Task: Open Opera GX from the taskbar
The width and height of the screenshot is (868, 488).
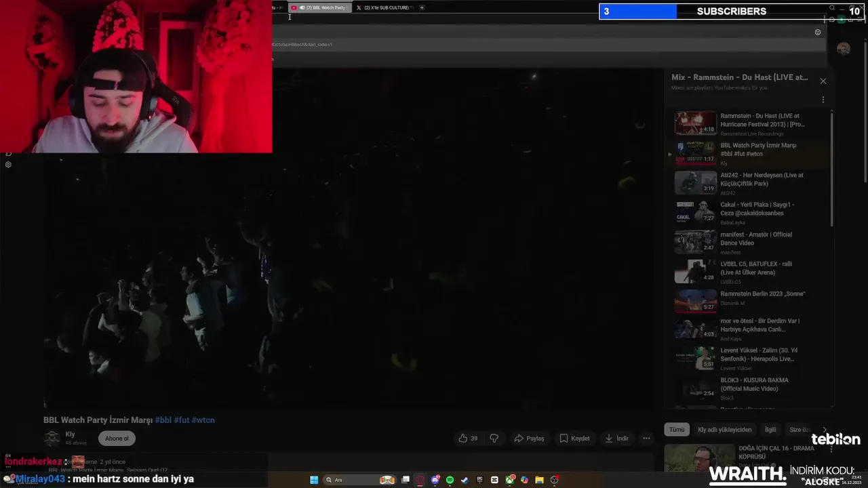Action: pos(420,480)
